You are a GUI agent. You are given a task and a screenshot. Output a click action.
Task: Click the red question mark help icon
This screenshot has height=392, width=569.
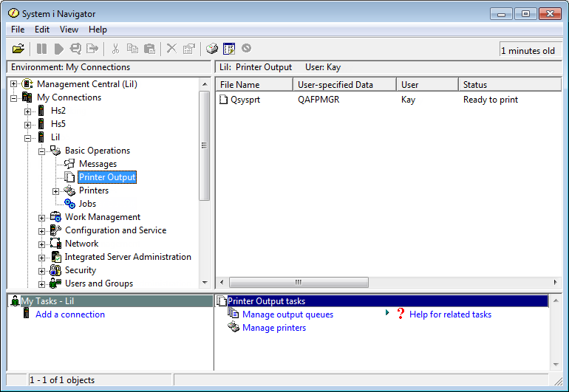[x=401, y=314]
